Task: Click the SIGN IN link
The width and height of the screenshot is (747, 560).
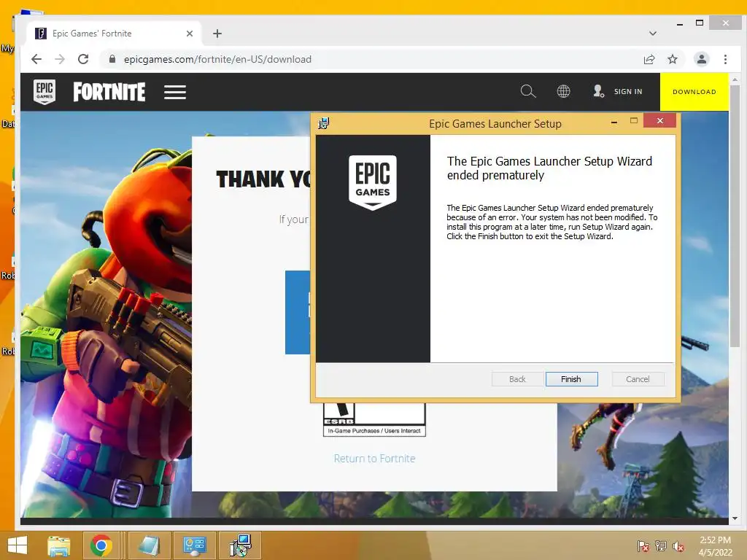Action: point(628,91)
